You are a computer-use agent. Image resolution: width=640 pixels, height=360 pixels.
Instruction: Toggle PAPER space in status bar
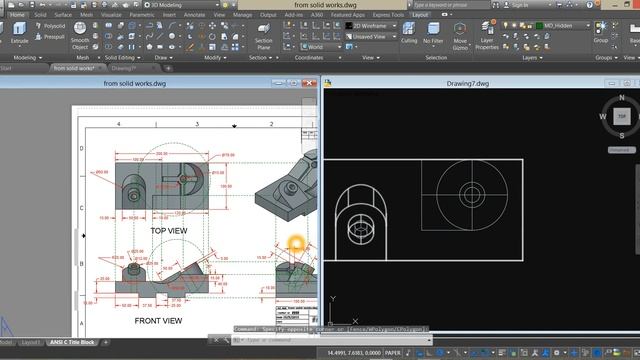tap(393, 353)
